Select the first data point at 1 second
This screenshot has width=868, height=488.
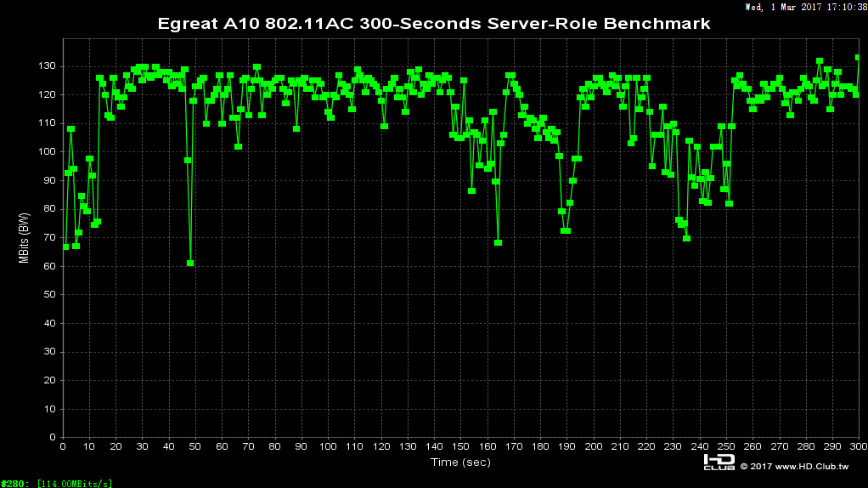pyautogui.click(x=66, y=247)
